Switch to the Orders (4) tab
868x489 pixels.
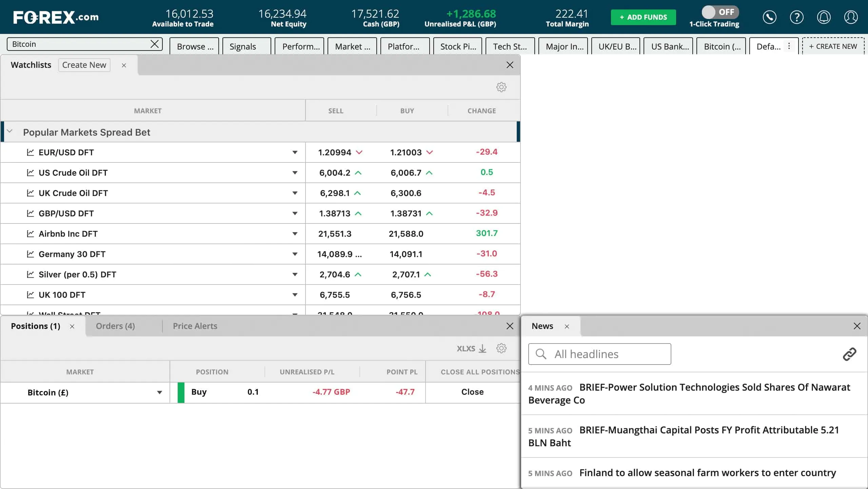tap(115, 326)
